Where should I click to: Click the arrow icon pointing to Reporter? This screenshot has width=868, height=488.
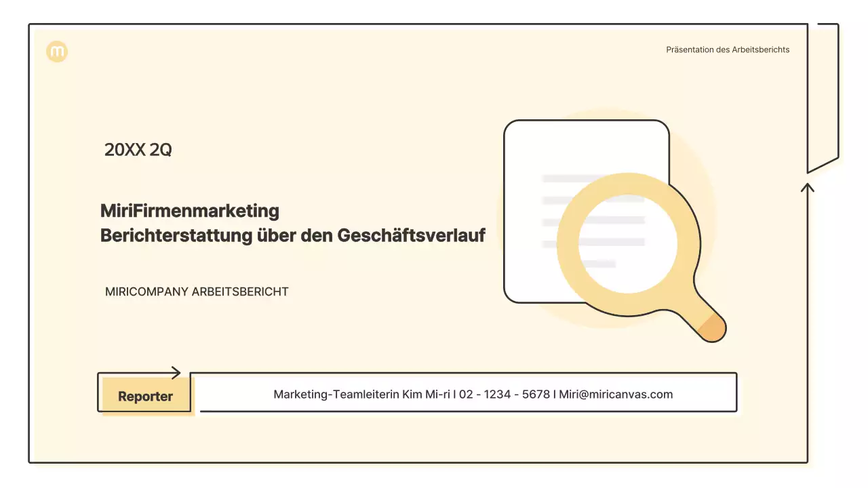click(x=174, y=371)
